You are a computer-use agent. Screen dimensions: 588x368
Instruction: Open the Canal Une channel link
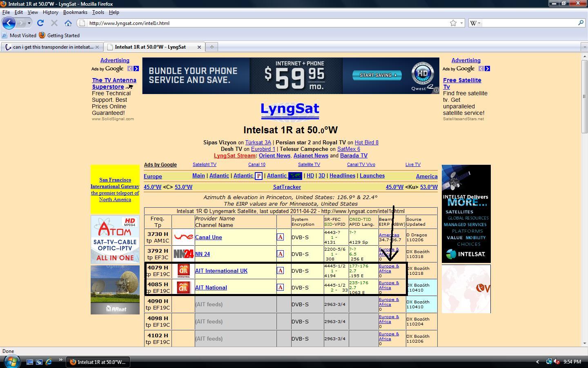point(209,237)
